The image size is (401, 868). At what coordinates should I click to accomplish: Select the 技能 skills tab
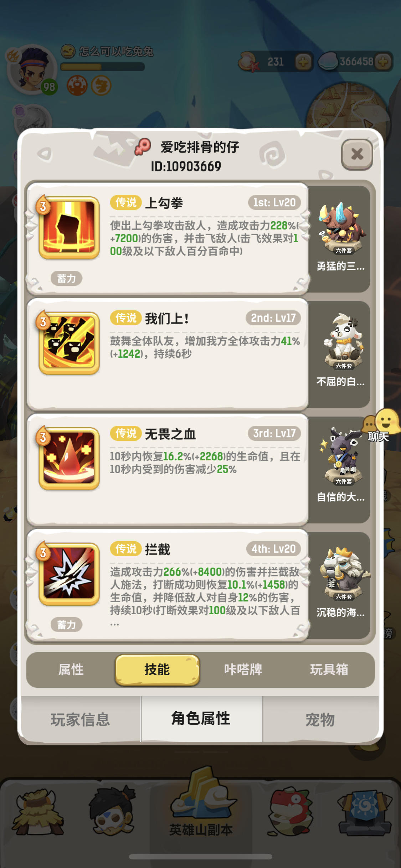157,670
